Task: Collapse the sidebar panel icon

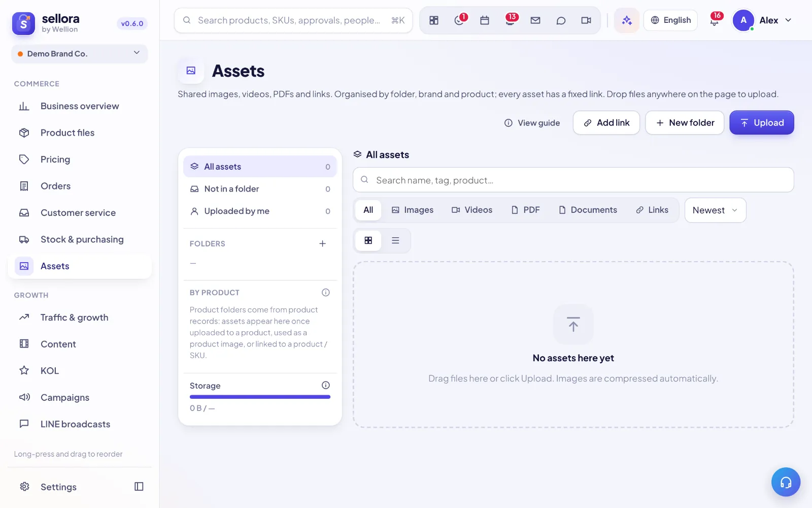Action: [x=139, y=487]
